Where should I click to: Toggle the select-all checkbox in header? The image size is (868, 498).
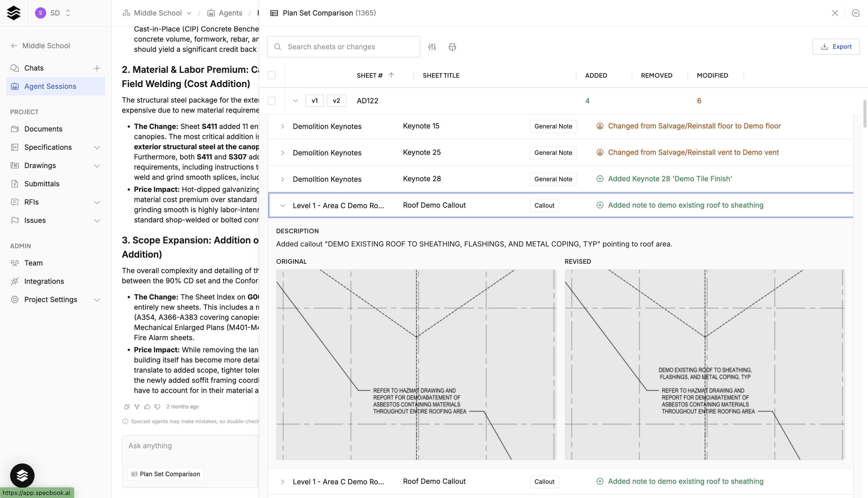click(x=272, y=75)
